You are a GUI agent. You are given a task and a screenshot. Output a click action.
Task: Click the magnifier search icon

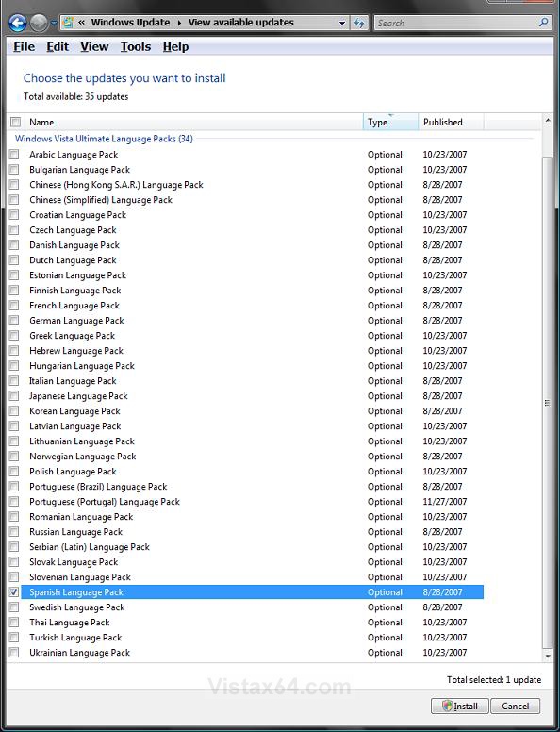543,22
